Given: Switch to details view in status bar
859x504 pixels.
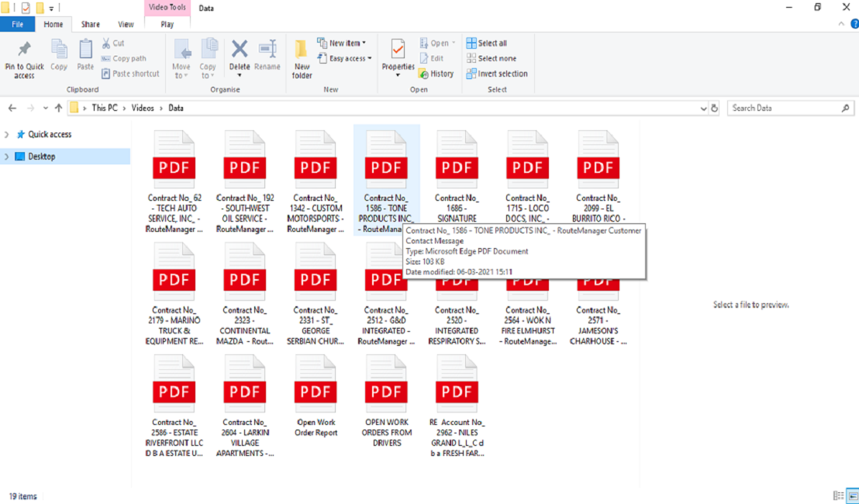Looking at the screenshot, I should (838, 495).
